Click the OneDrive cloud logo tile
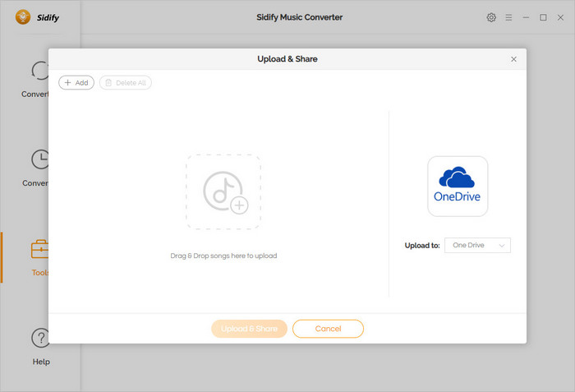This screenshot has height=392, width=575. point(458,186)
